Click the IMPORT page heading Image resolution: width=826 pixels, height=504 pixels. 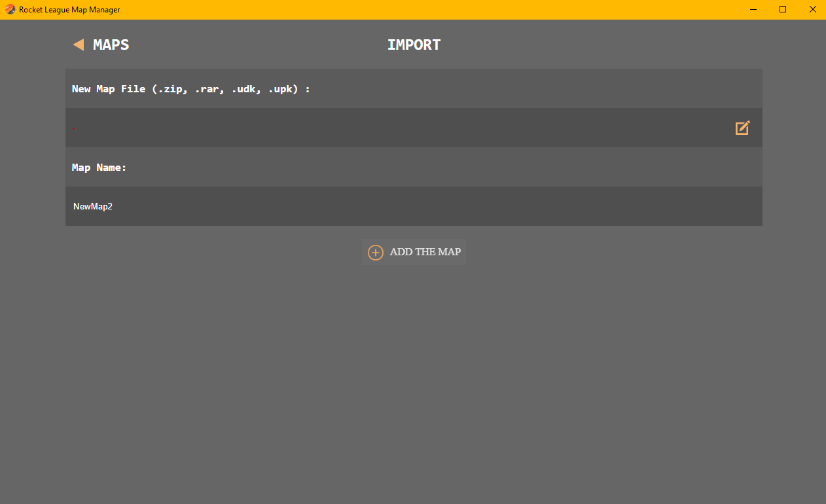click(x=414, y=45)
